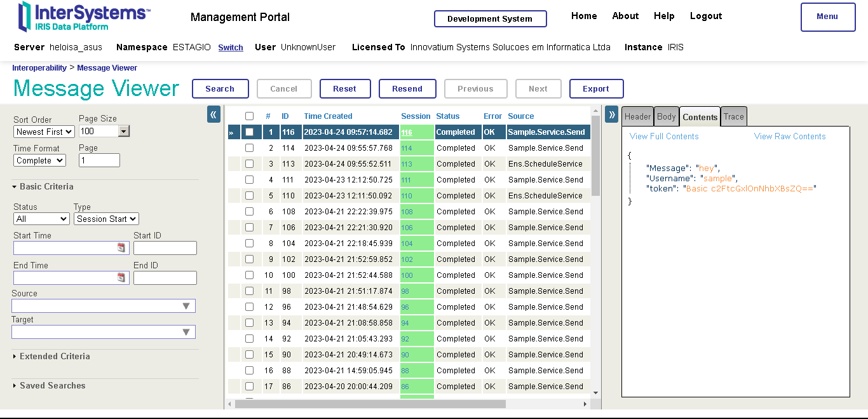The height and width of the screenshot is (419, 868).
Task: Click the Target field dropdown triangle
Action: point(186,332)
